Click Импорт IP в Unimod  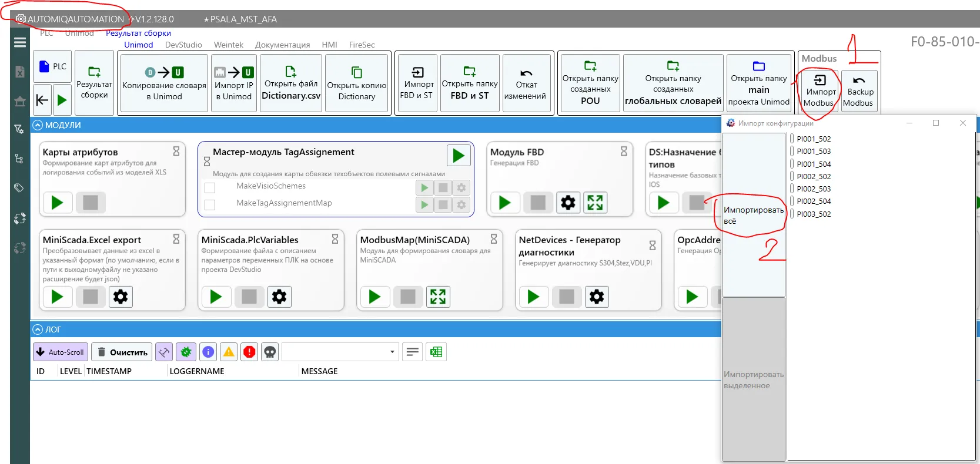234,83
